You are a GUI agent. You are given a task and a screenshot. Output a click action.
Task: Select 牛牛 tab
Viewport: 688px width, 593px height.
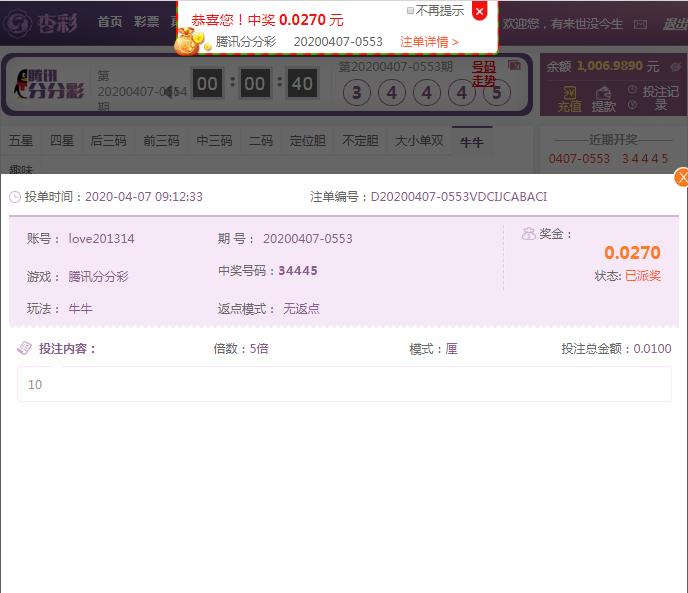click(x=472, y=141)
